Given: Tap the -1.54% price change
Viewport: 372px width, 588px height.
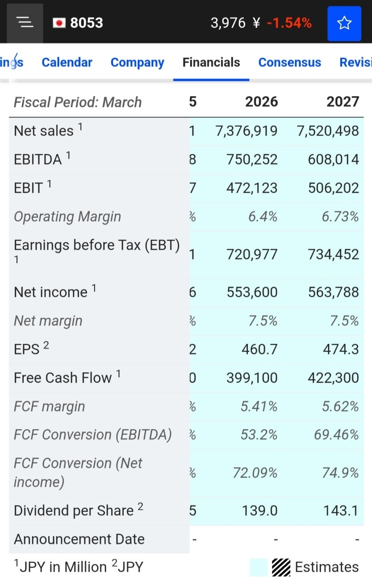Looking at the screenshot, I should pos(289,23).
